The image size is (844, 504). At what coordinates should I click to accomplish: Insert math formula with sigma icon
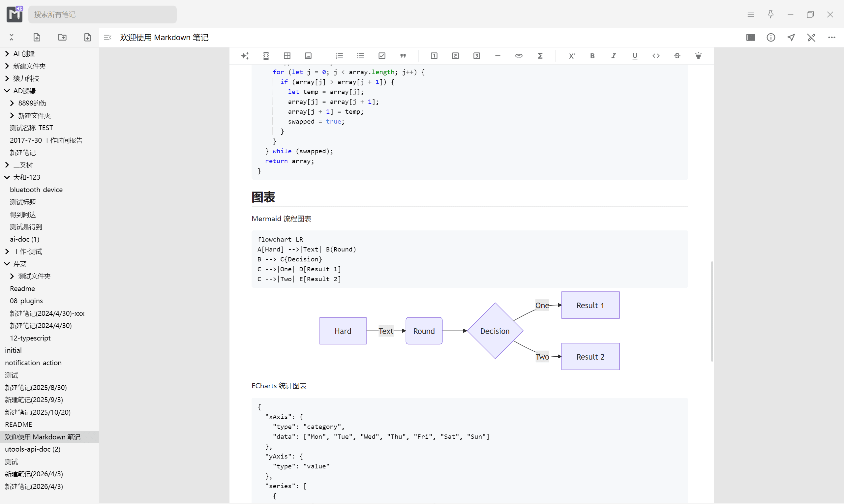(540, 56)
